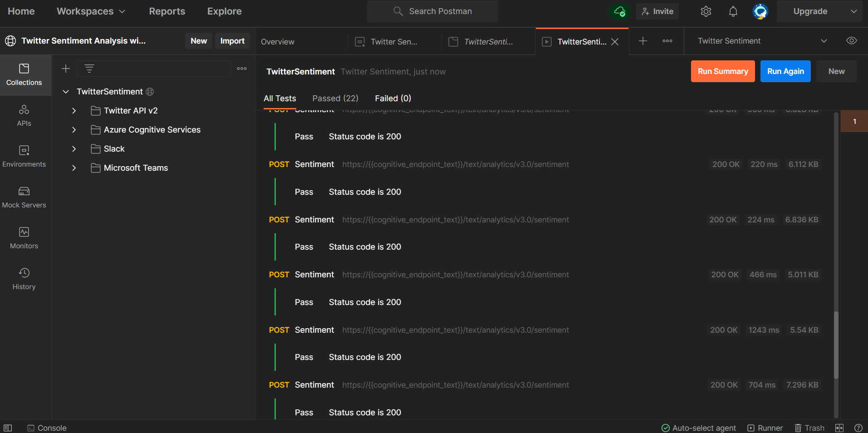The height and width of the screenshot is (433, 868).
Task: Click the New button in runner header
Action: click(x=836, y=71)
